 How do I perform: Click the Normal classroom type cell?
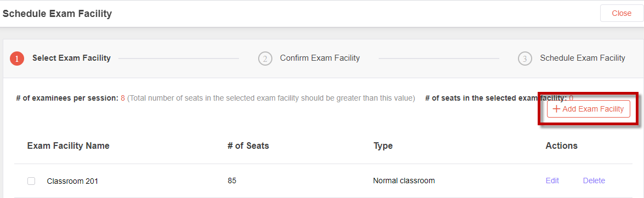(x=404, y=181)
